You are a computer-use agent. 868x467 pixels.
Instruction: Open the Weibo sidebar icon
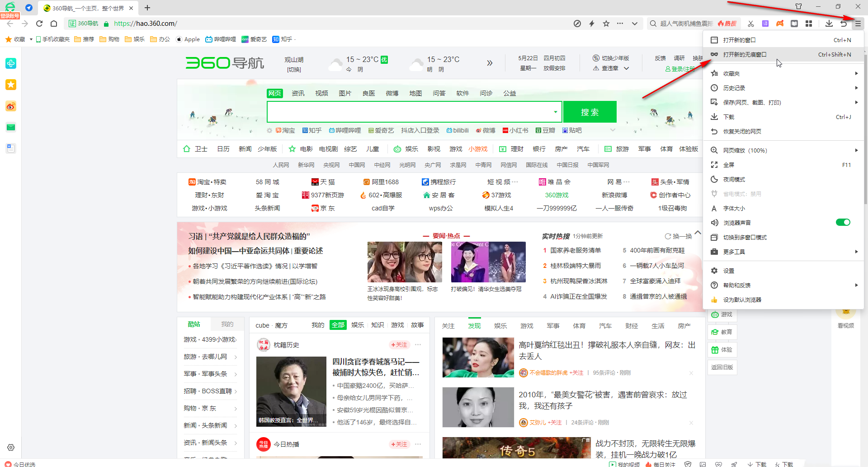coord(11,106)
